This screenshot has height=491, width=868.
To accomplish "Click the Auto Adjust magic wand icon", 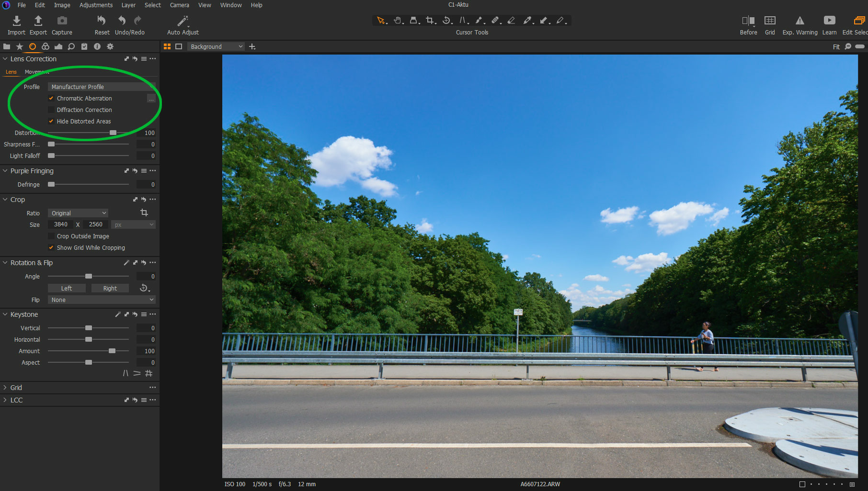I will pyautogui.click(x=183, y=21).
